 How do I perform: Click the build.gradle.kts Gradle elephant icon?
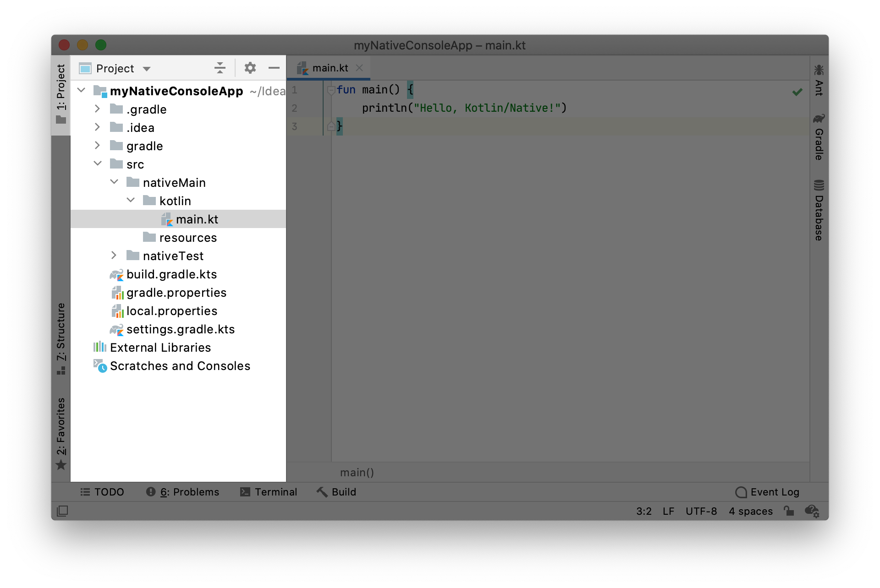(116, 275)
